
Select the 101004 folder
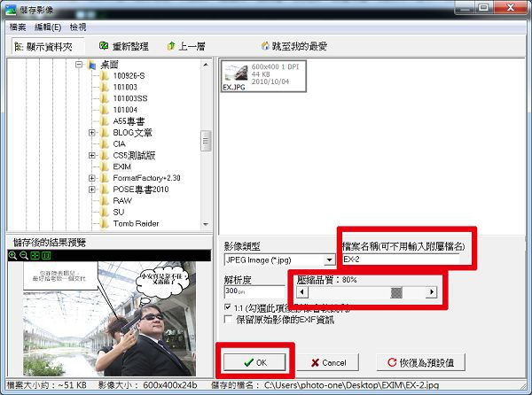pos(125,110)
